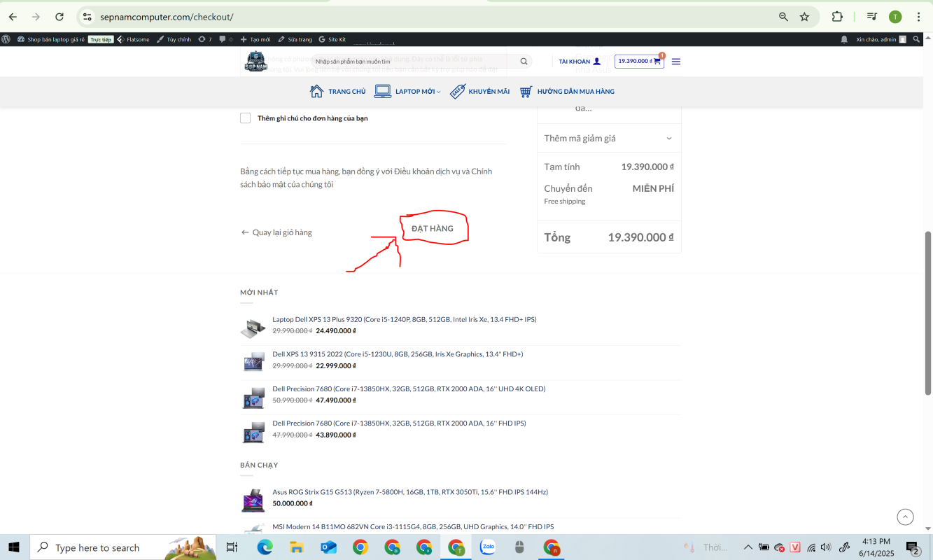Open 'Tạo mới' in admin bar
Image resolution: width=933 pixels, height=560 pixels.
click(x=255, y=39)
